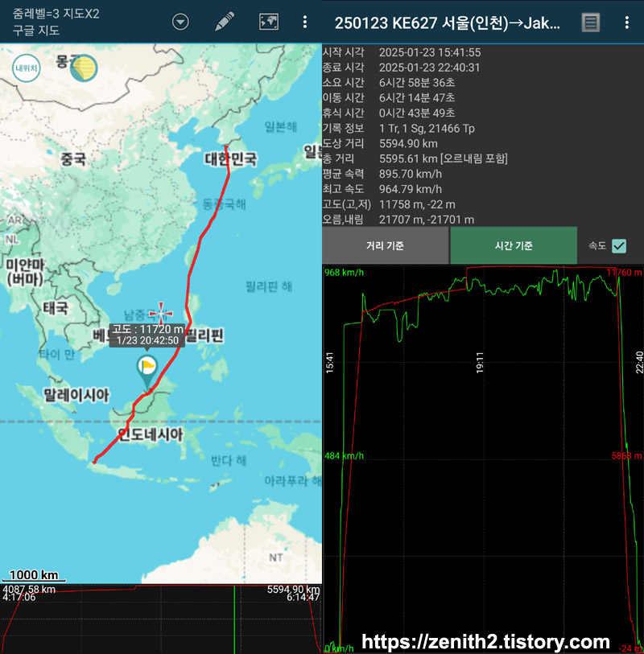Viewport: 644px width, 654px height.
Task: Tap the 인도네시아 map label
Action: [x=150, y=435]
